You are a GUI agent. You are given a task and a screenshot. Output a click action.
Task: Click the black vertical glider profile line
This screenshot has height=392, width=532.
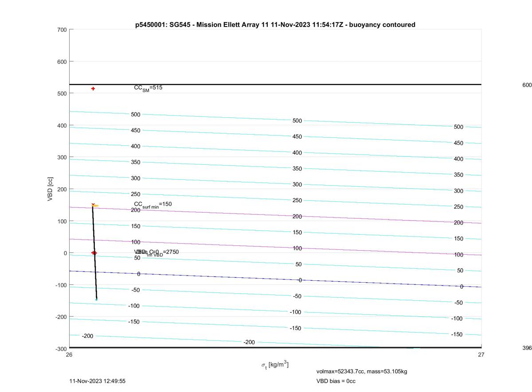(94, 252)
